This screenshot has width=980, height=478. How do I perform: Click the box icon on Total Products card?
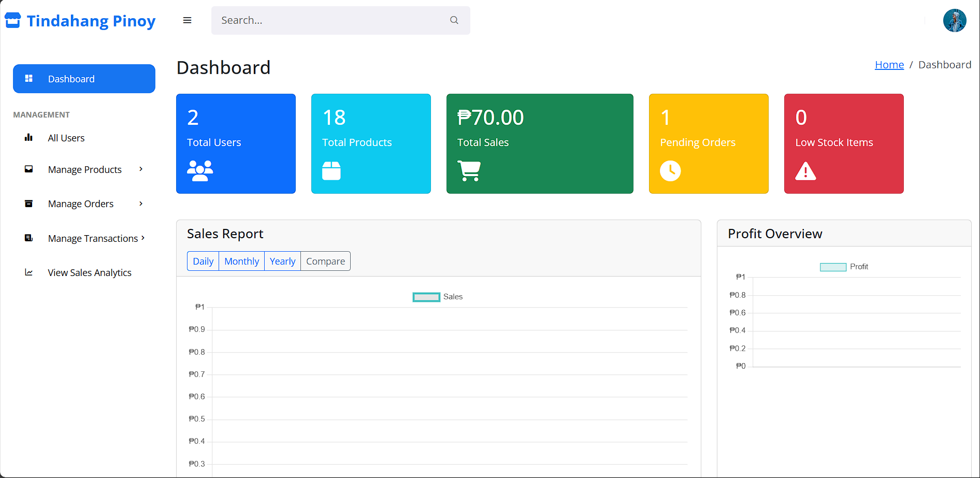point(330,170)
